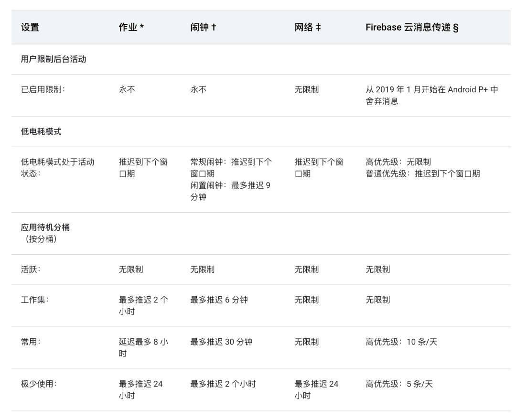Click the Android P+ 舍弃消息 cell
This screenshot has height=420, width=516.
432,95
